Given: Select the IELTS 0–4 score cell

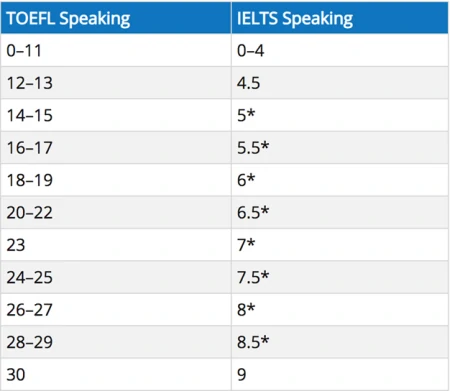Looking at the screenshot, I should click(340, 50).
